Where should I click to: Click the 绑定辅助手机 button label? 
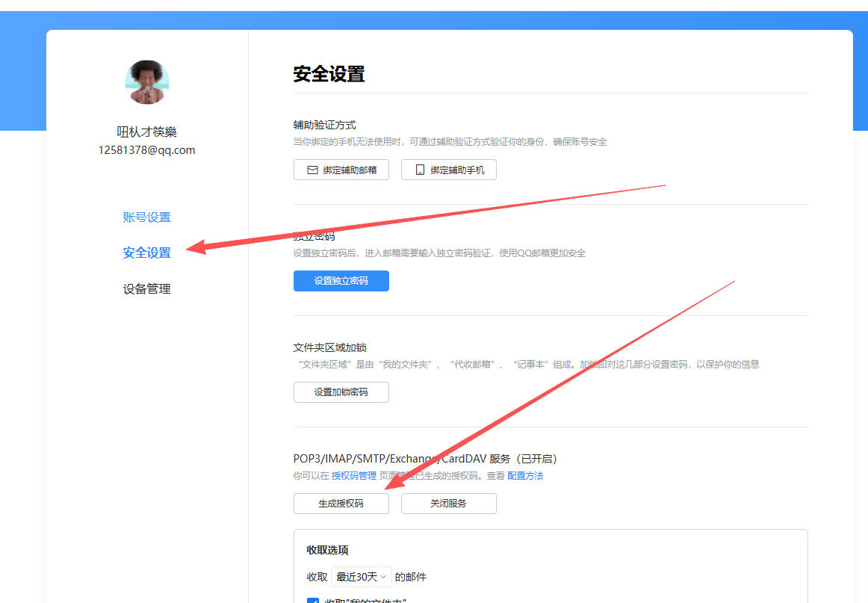click(457, 170)
